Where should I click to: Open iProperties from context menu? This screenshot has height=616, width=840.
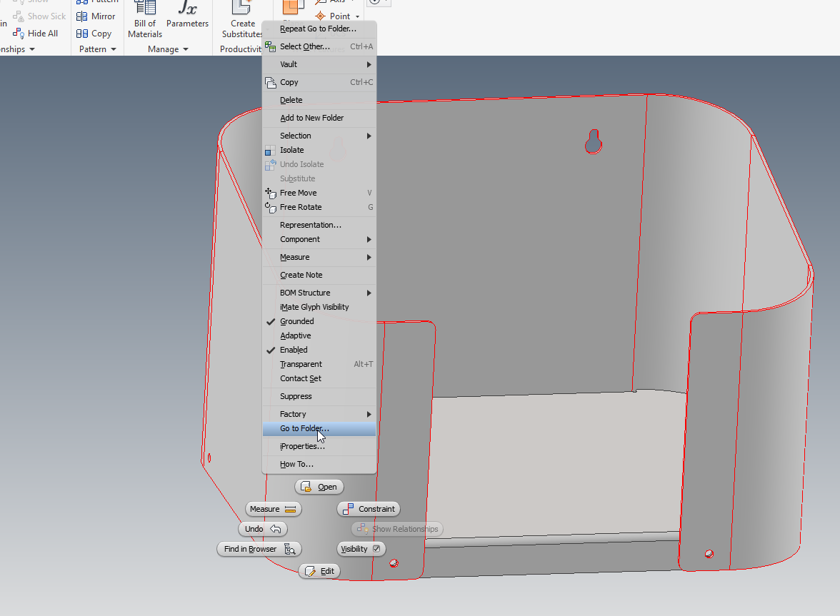319,446
